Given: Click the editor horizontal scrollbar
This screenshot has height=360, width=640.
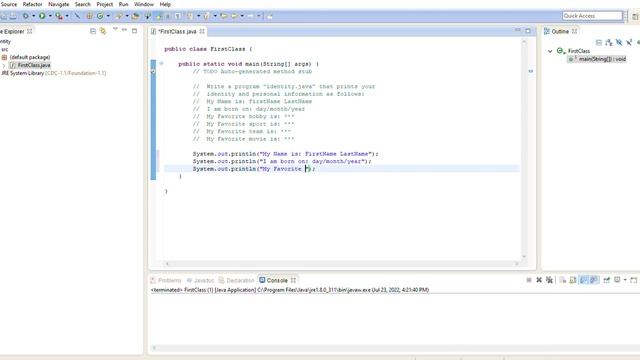Looking at the screenshot, I should (342, 264).
